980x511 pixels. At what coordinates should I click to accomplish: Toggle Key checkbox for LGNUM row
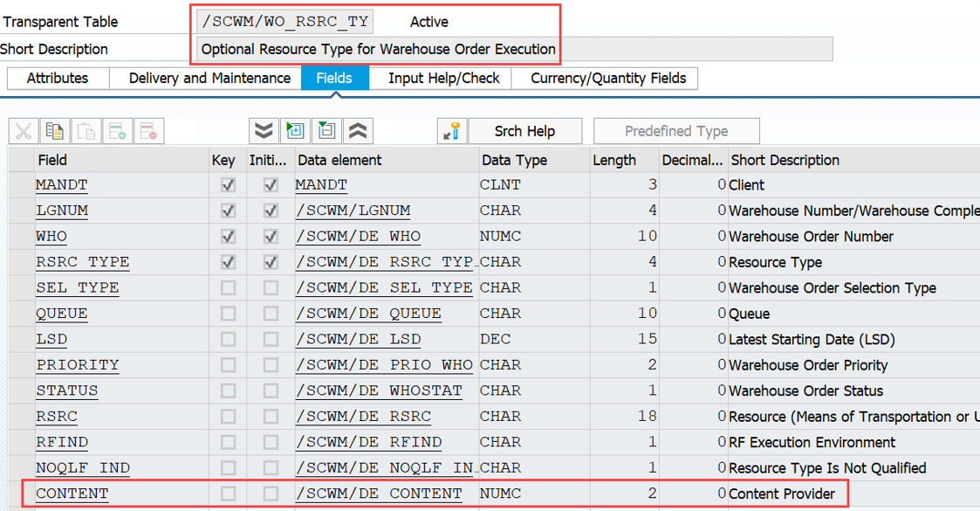click(228, 211)
